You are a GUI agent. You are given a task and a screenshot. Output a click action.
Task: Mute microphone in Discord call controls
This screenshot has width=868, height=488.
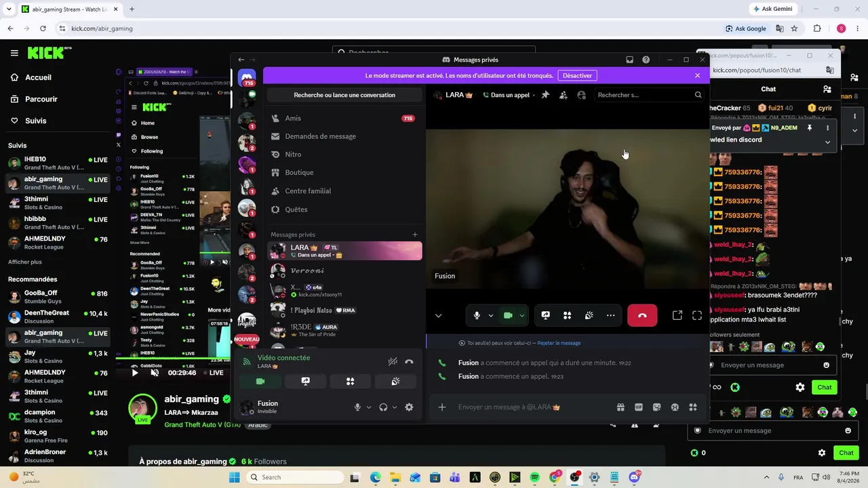477,315
